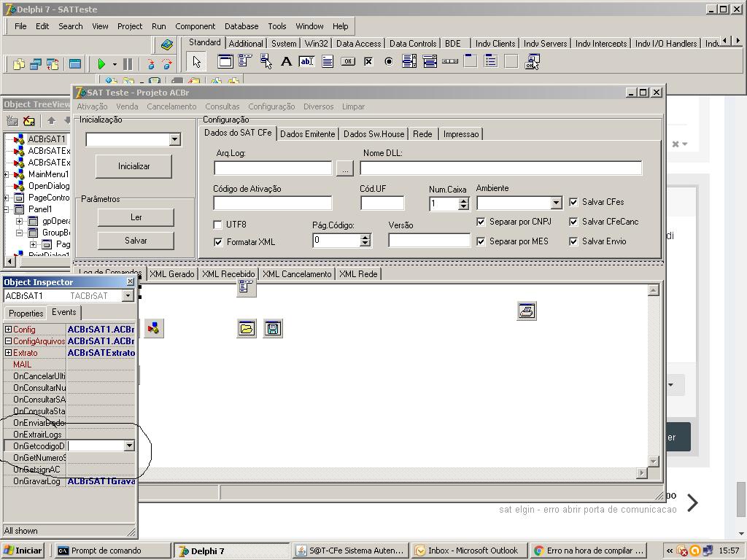Expand the Config property node
747x560 pixels.
click(x=8, y=329)
